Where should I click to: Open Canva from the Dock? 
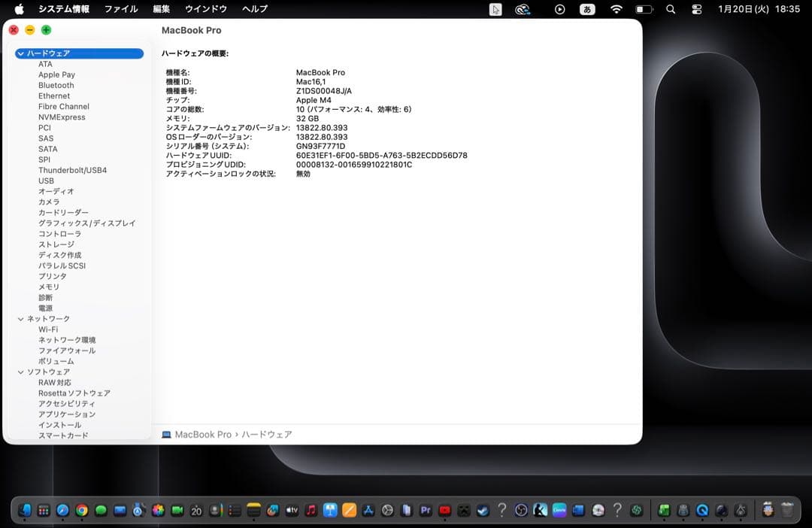coord(558,510)
